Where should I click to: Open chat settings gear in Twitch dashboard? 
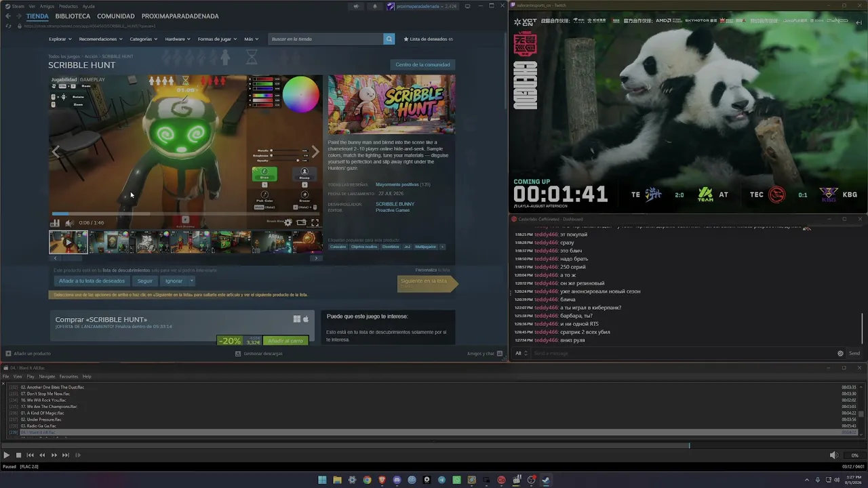tap(840, 353)
